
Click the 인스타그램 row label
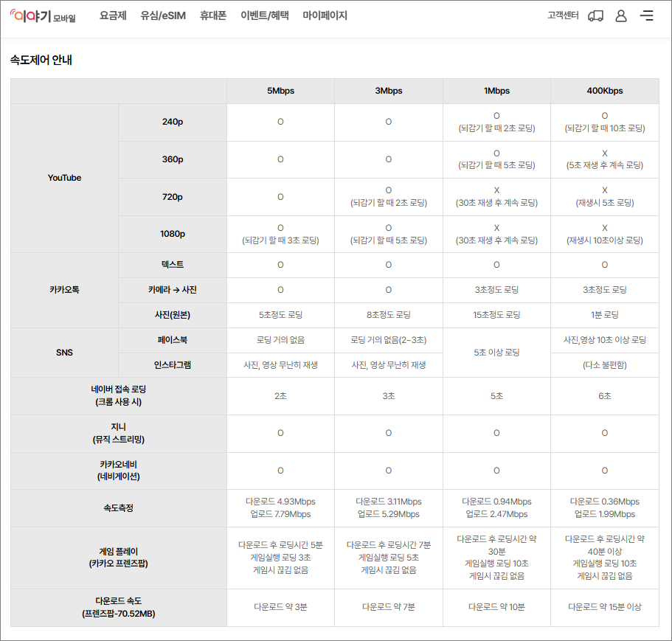pos(173,365)
